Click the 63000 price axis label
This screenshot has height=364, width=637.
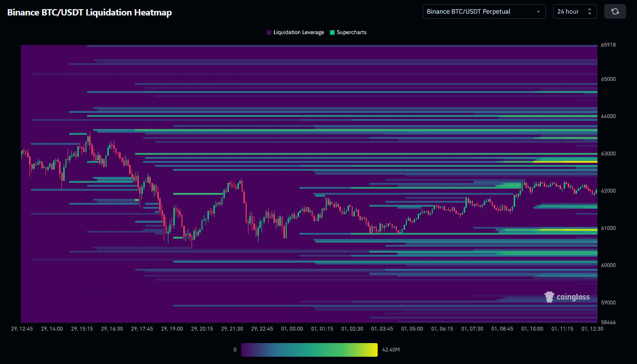pos(608,154)
